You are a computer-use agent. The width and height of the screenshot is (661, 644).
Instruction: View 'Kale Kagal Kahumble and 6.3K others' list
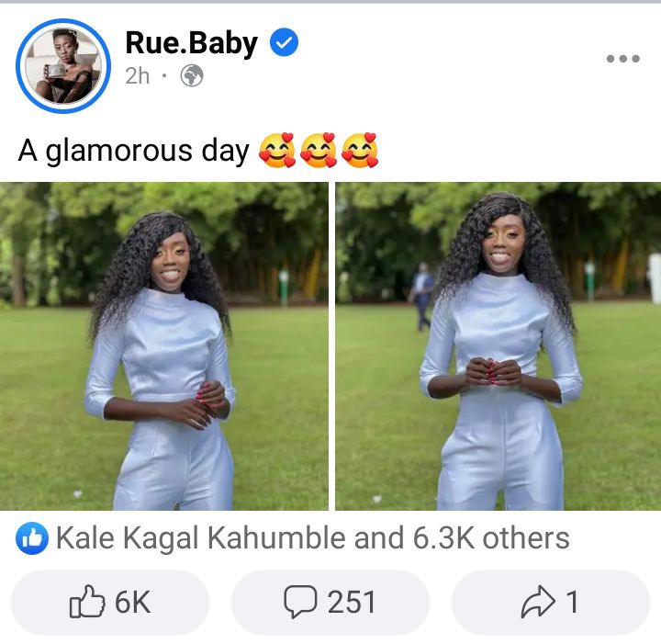click(312, 538)
